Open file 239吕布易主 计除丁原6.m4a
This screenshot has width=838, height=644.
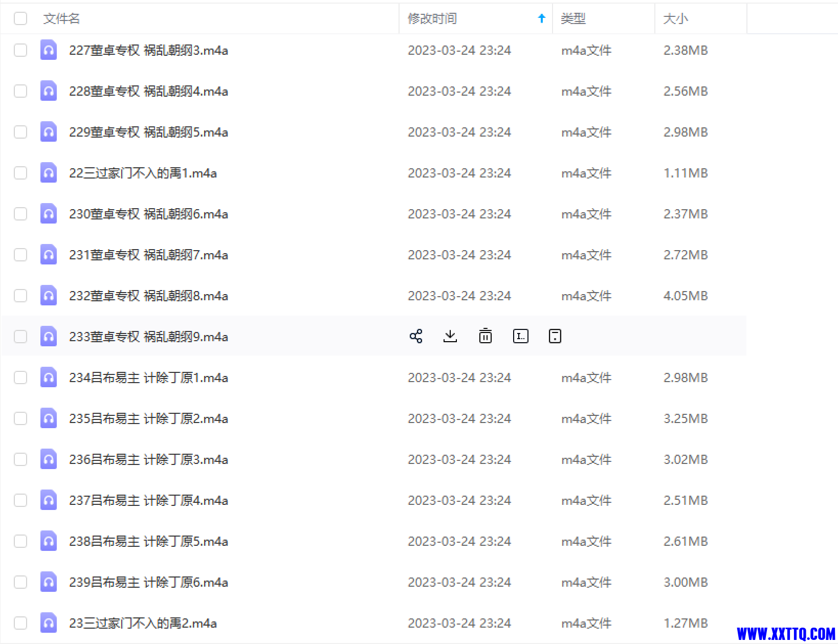coord(148,582)
